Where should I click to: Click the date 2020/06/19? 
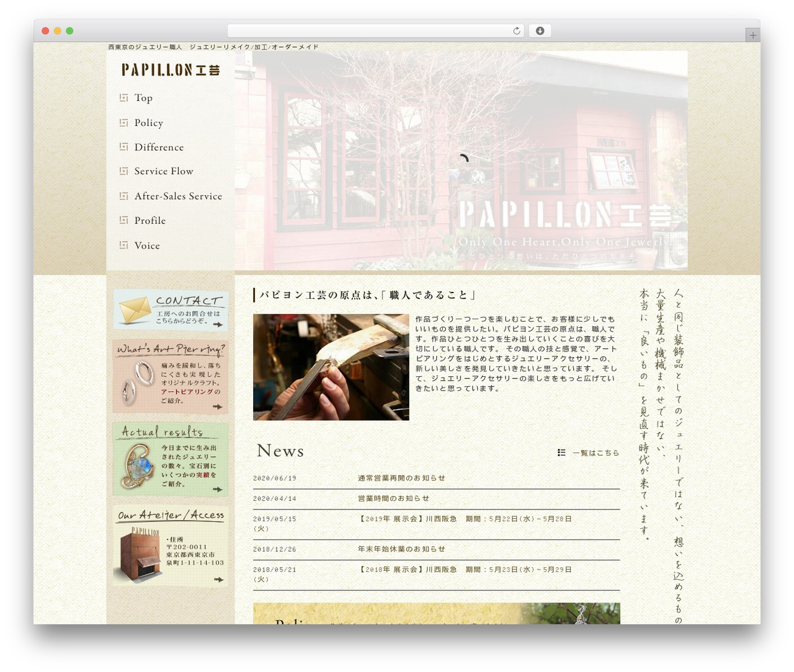coord(275,478)
